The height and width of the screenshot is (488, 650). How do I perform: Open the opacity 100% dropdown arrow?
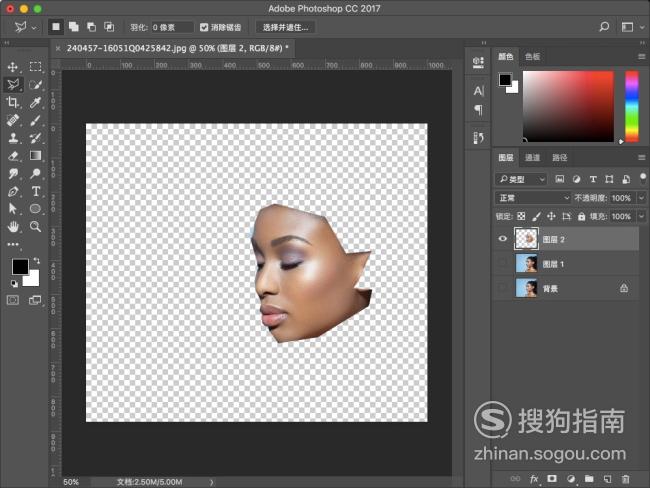click(x=641, y=198)
